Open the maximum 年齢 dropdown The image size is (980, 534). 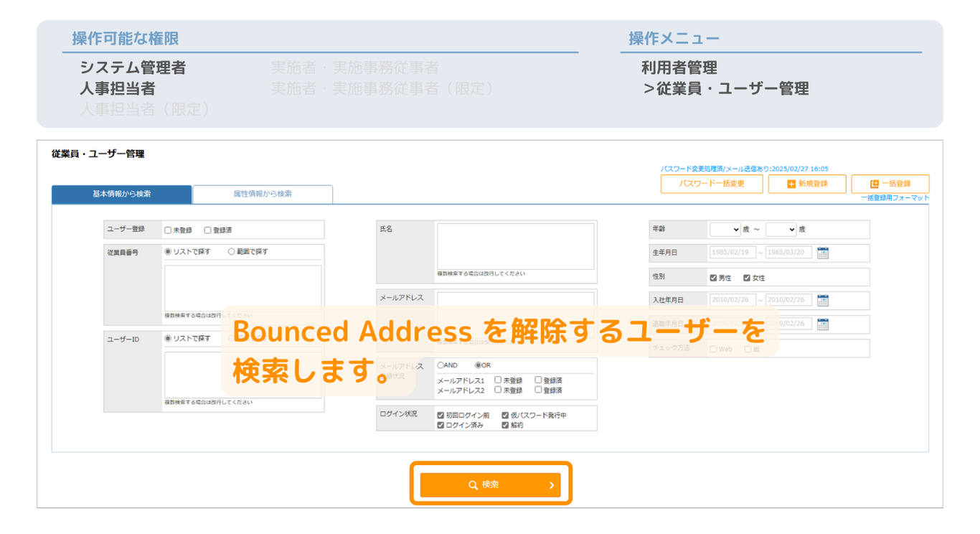point(781,230)
